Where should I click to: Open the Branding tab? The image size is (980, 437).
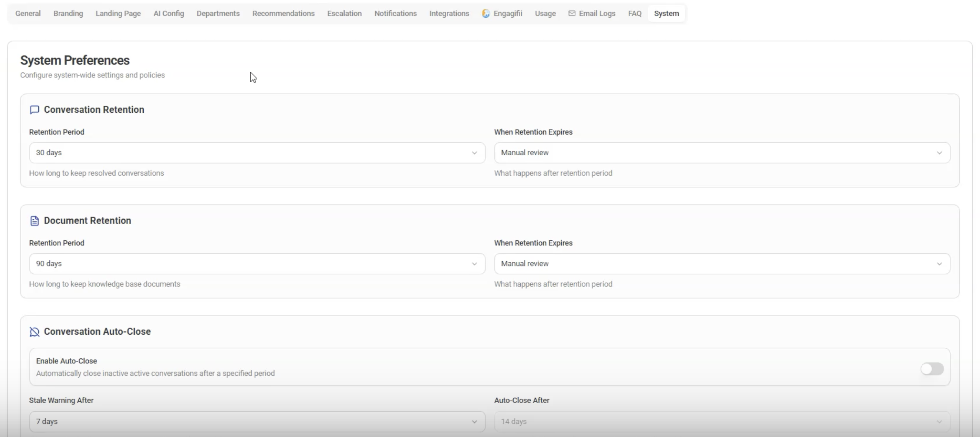point(68,13)
